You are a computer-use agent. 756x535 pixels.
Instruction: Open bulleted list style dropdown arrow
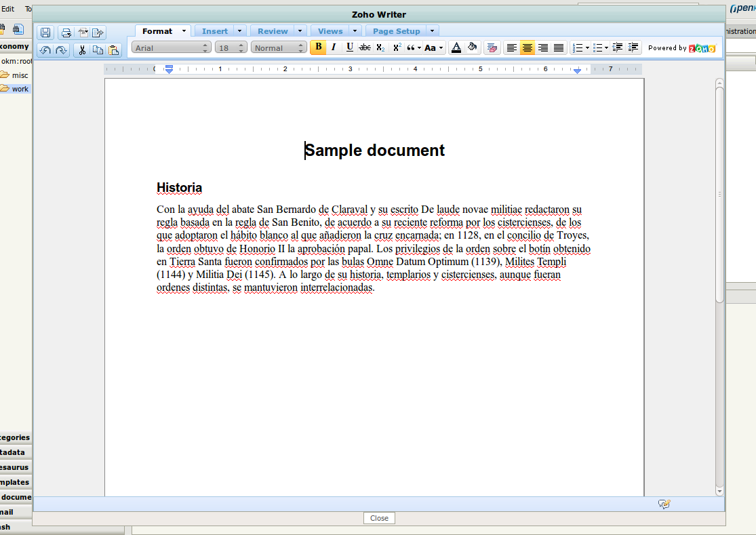pos(606,47)
